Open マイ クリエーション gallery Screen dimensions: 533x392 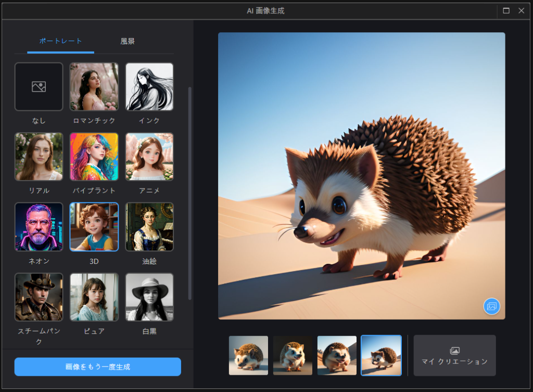(x=454, y=356)
